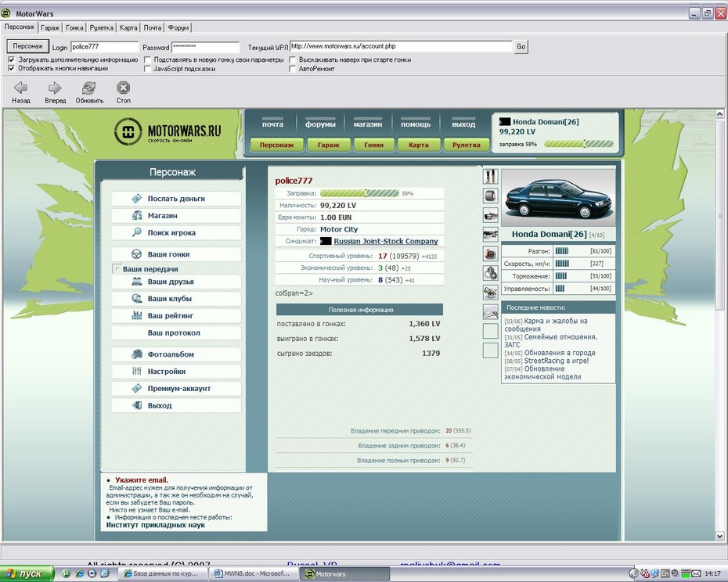Open news StreetRacing в игре!

pyautogui.click(x=557, y=361)
